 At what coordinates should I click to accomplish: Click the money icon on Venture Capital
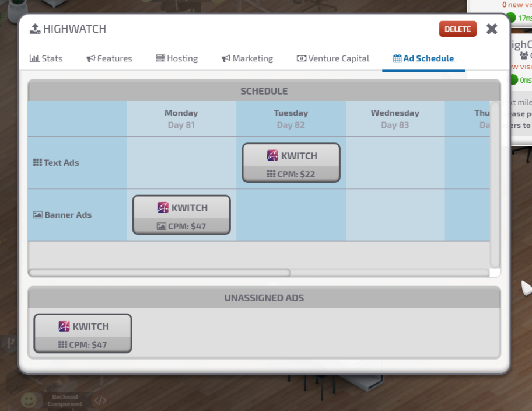point(301,58)
